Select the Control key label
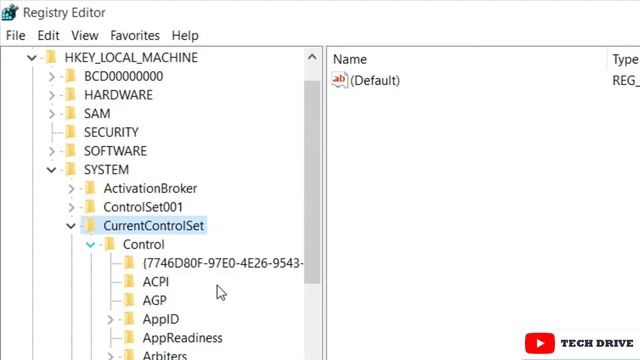Viewport: 640px width, 360px height. [x=144, y=244]
